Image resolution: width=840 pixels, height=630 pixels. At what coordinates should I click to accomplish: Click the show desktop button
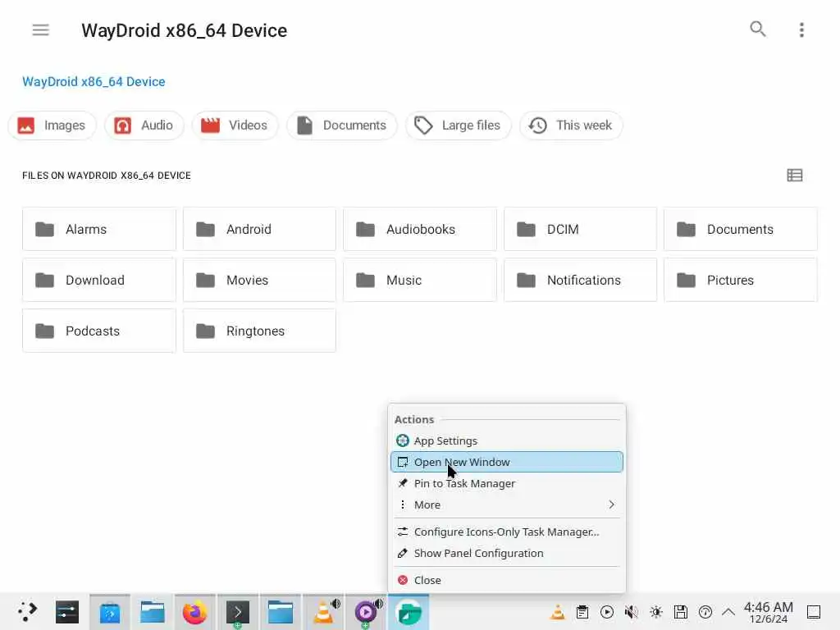click(814, 612)
